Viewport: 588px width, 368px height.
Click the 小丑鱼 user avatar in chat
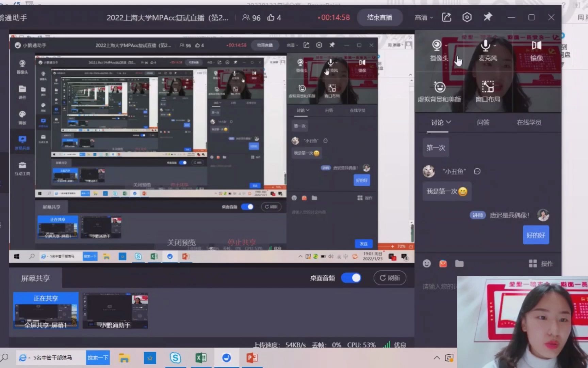click(429, 171)
